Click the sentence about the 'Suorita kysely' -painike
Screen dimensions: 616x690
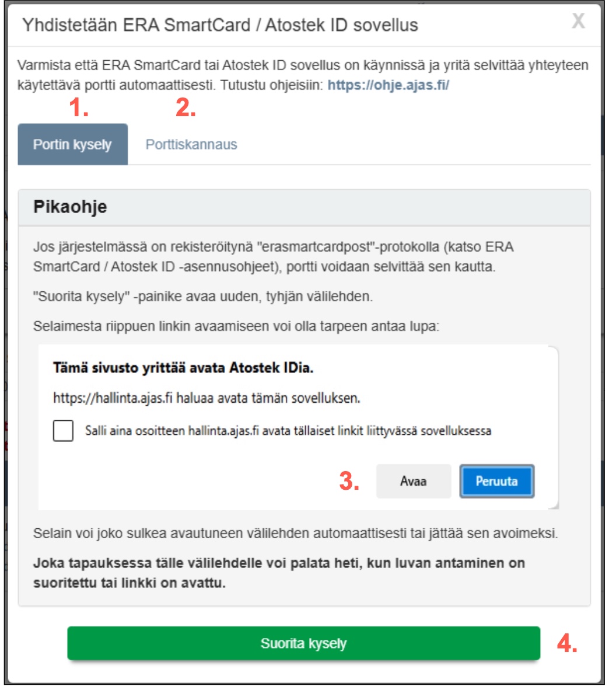pos(202,297)
